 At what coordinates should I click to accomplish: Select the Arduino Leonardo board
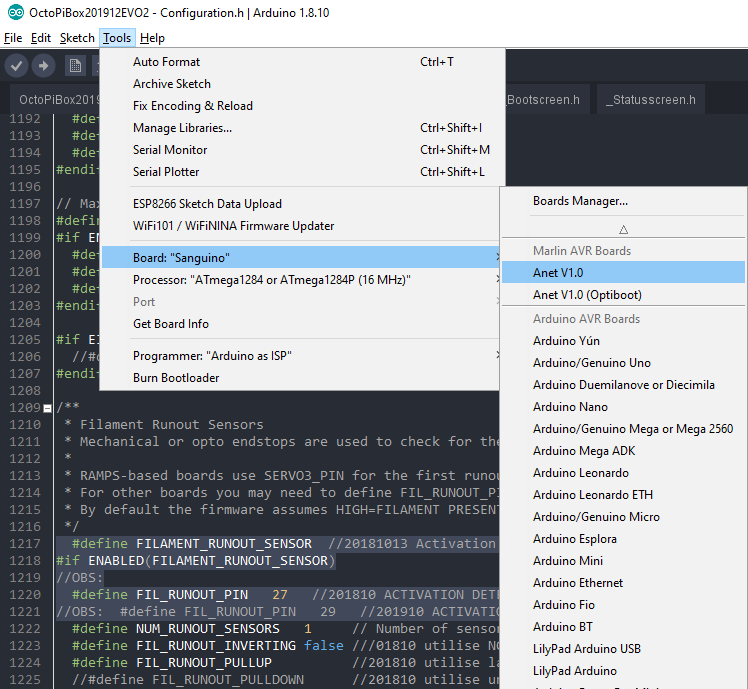click(623, 473)
